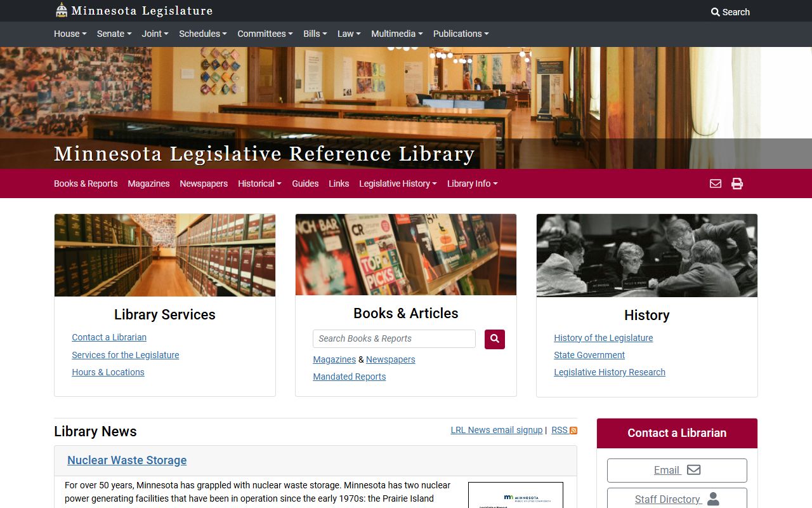Expand the House dropdown menu
This screenshot has height=508, width=812.
pos(70,34)
